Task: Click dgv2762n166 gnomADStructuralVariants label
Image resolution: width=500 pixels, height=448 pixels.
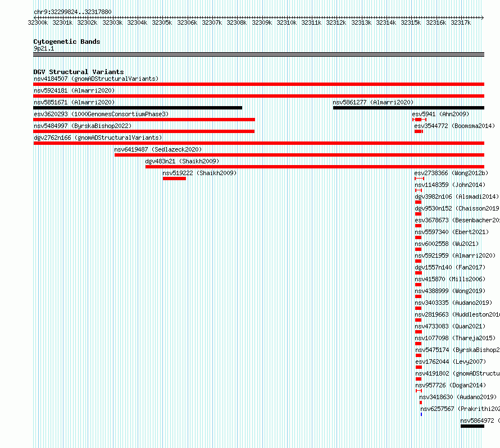Action: pos(98,138)
